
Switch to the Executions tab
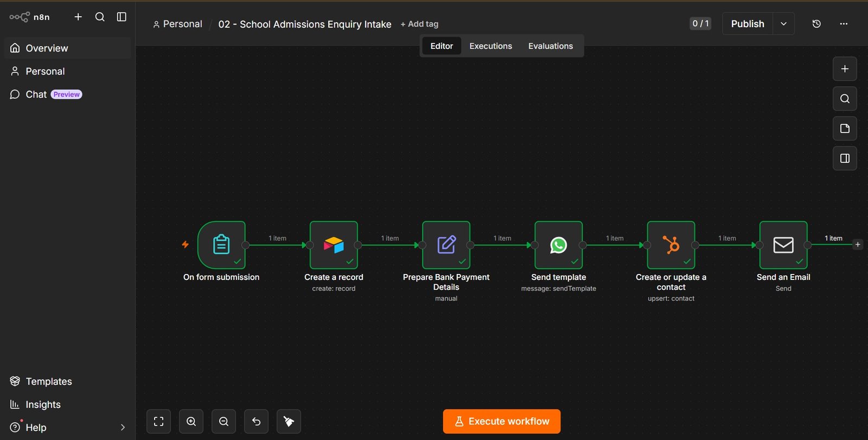(490, 46)
